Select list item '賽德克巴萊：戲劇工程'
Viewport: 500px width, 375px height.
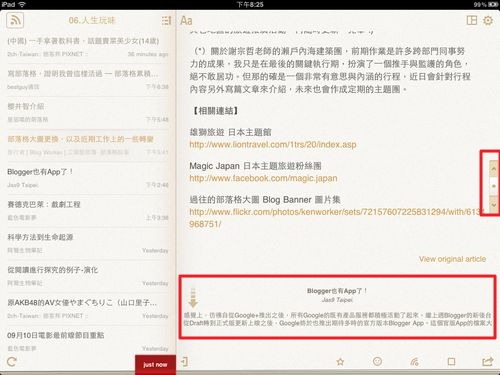pos(88,211)
